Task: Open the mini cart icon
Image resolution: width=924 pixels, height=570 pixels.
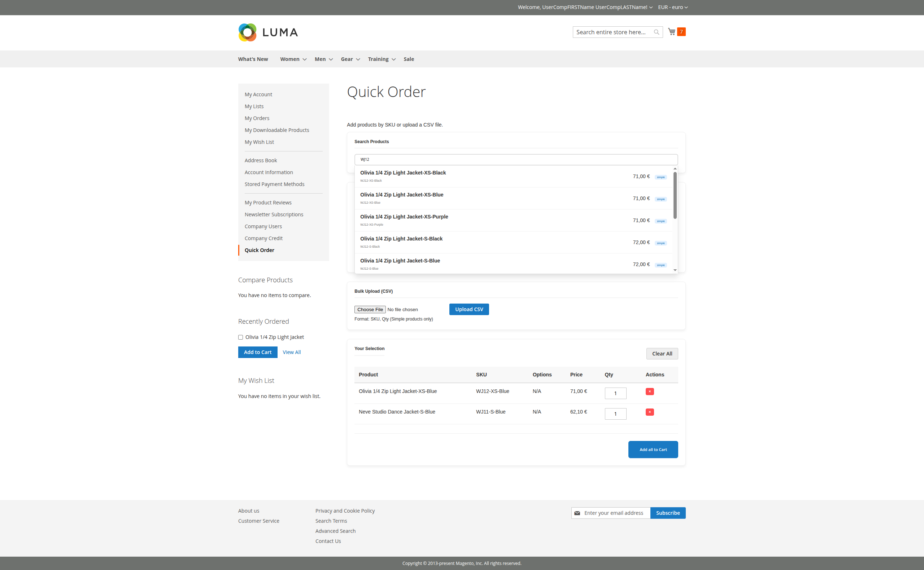Action: tap(672, 32)
